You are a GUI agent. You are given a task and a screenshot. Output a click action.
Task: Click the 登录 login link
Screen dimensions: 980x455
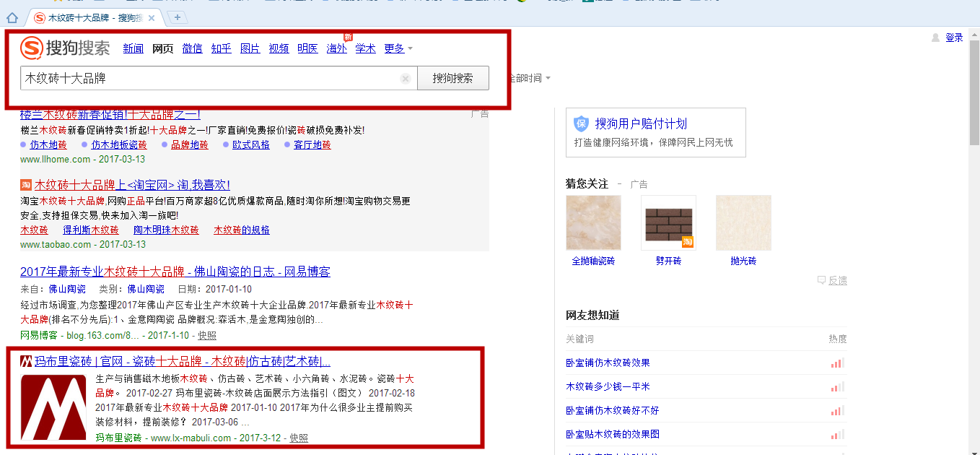coord(954,38)
